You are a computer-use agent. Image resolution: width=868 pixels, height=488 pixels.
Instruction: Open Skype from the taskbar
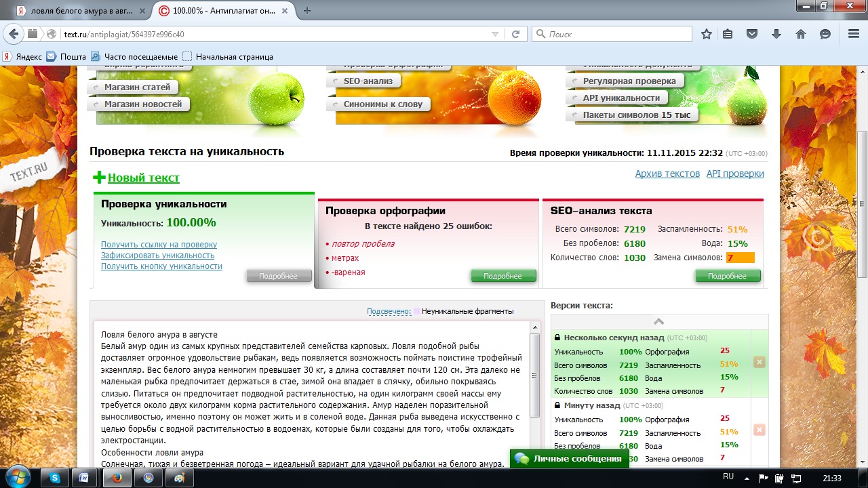[55, 478]
